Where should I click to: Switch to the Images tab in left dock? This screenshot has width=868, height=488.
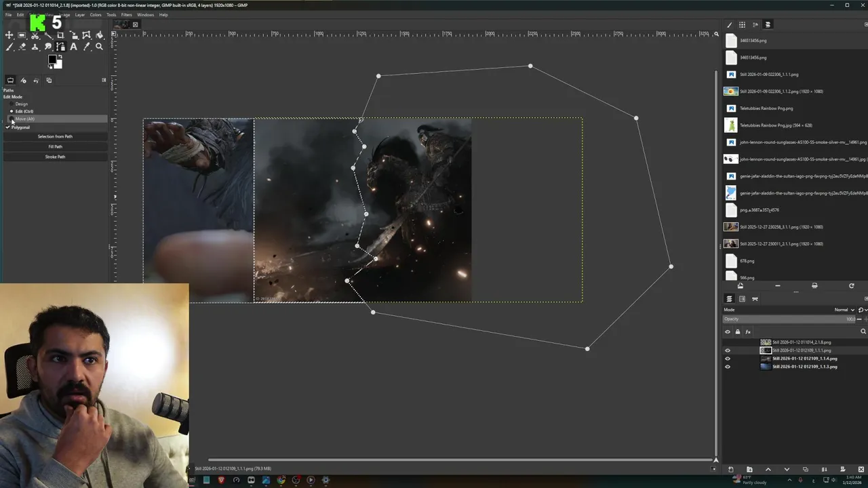(x=49, y=80)
